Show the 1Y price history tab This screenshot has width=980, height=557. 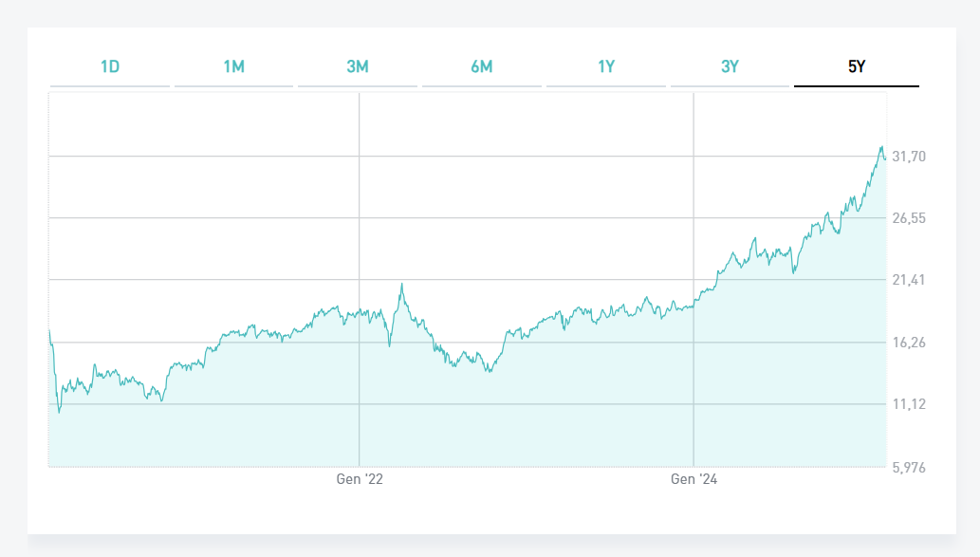point(606,66)
